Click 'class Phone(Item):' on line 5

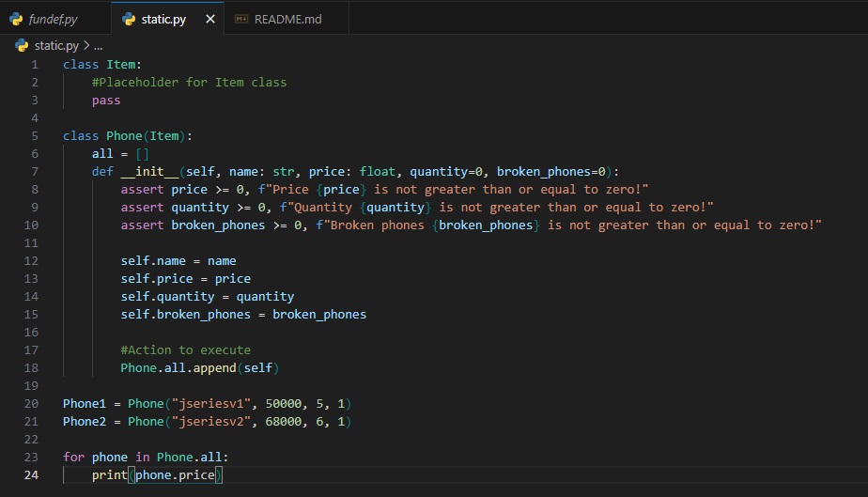[128, 136]
